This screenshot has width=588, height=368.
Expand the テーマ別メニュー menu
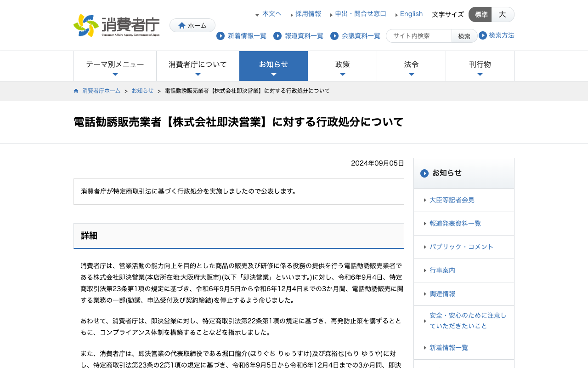(115, 66)
